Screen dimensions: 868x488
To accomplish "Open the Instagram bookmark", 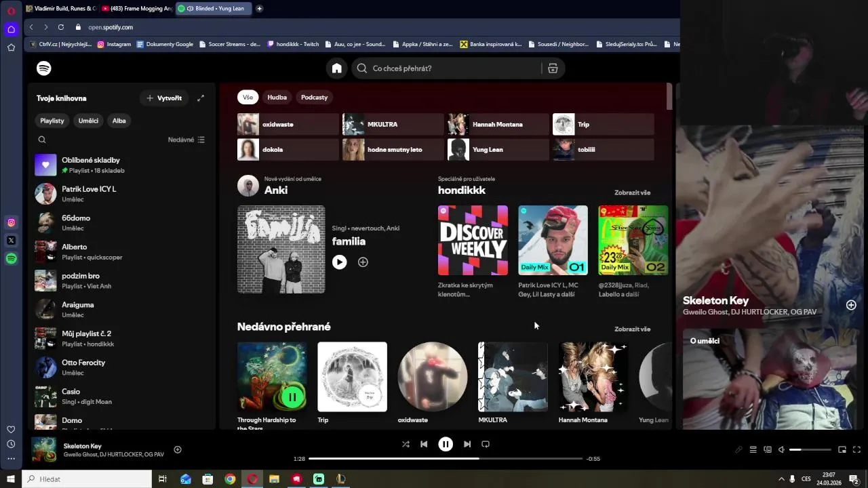I will coord(114,44).
